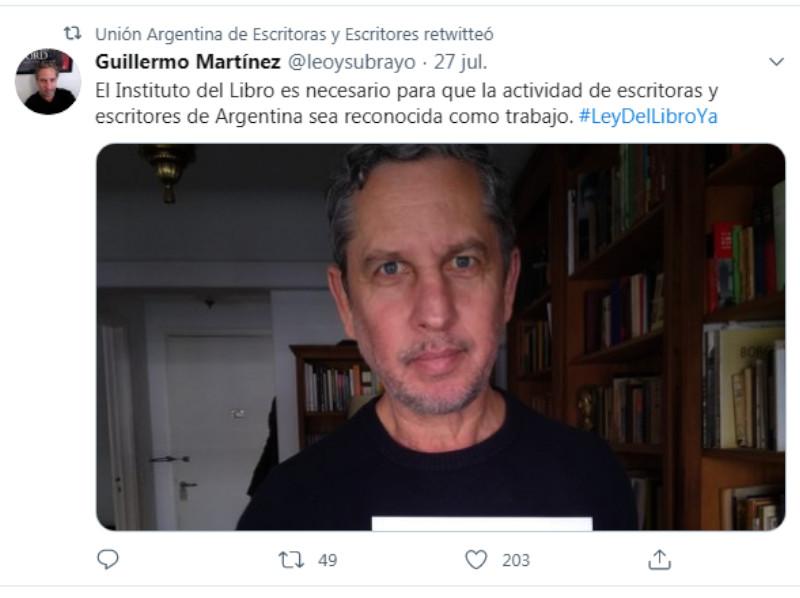Open Guillermo Martínez's profile avatar
This screenshot has height=598, width=800.
48,82
